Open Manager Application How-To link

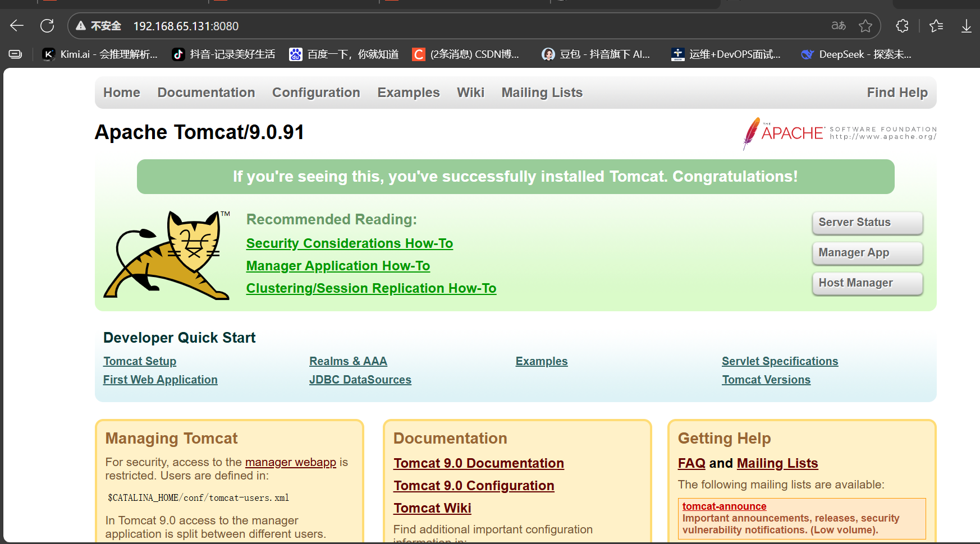pyautogui.click(x=338, y=266)
